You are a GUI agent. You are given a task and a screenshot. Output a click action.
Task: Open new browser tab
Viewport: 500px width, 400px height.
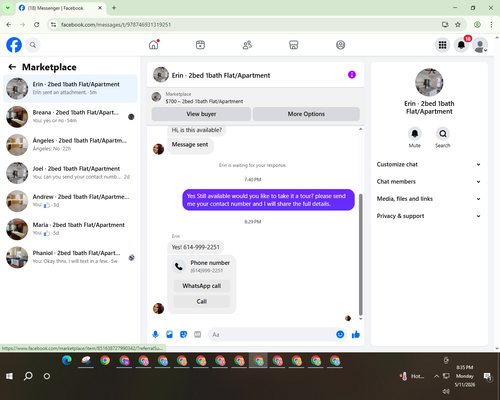click(x=114, y=8)
